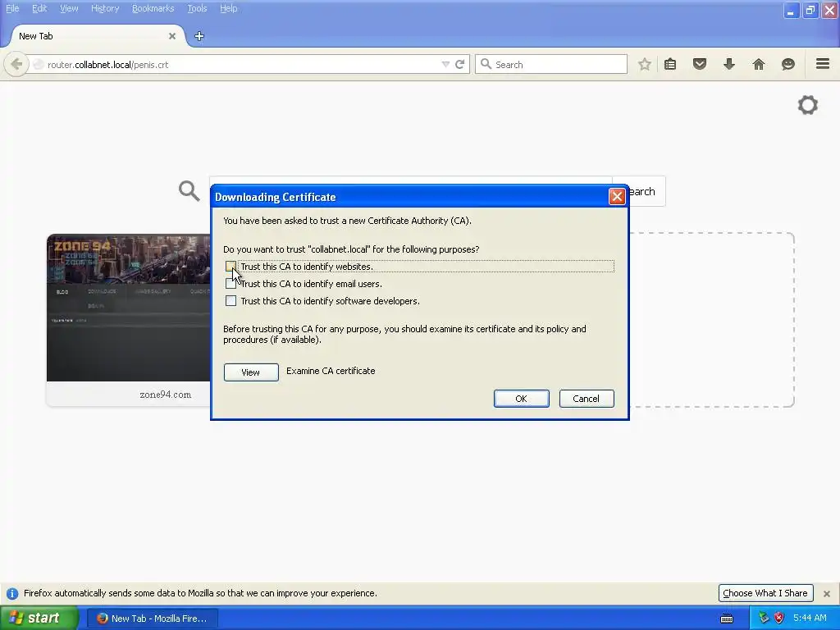Open the Edit menu
The width and height of the screenshot is (840, 630).
(x=39, y=8)
